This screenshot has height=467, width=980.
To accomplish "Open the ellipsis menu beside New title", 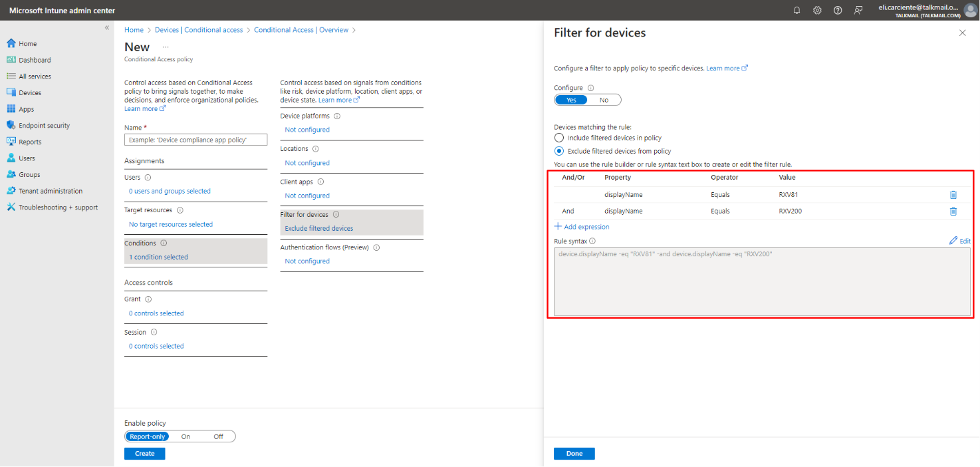I will click(x=166, y=47).
